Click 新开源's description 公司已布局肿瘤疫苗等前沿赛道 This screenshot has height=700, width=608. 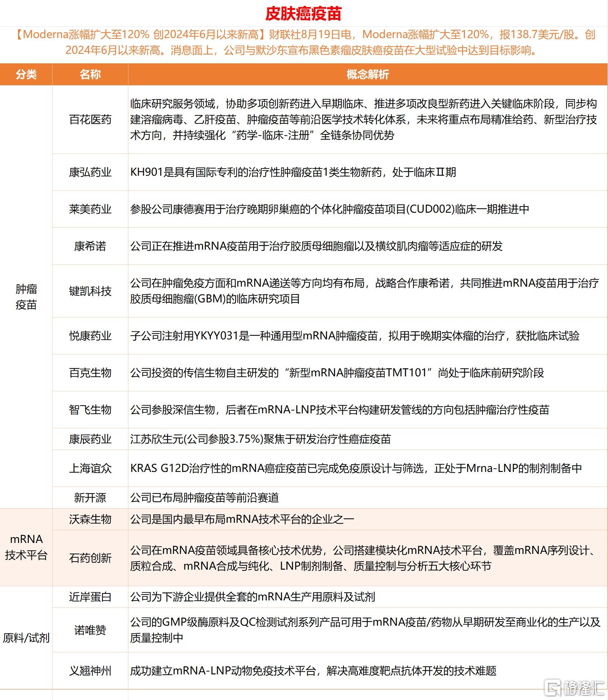click(204, 498)
